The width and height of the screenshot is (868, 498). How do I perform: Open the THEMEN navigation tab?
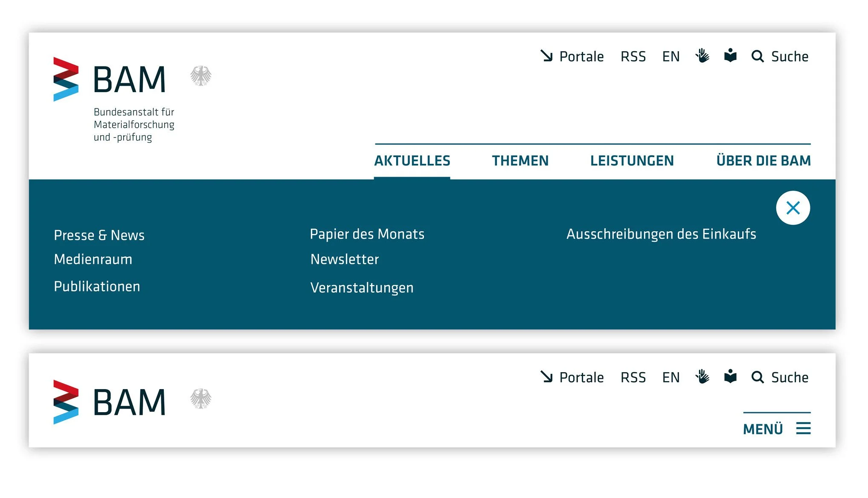pyautogui.click(x=520, y=161)
